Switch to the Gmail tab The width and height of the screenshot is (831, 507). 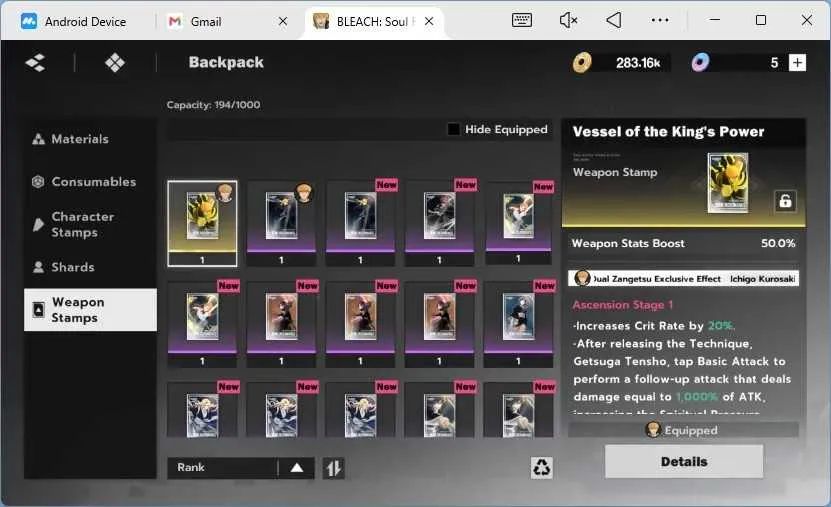(206, 22)
